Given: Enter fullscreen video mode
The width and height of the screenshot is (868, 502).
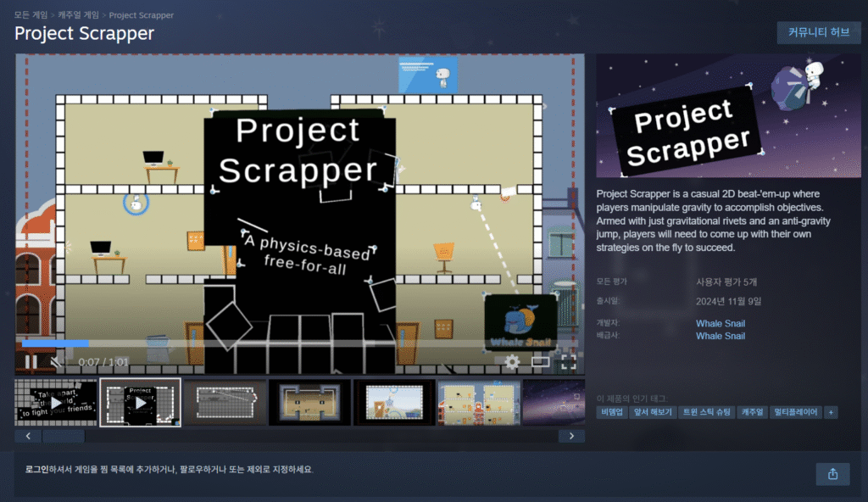Looking at the screenshot, I should 570,363.
